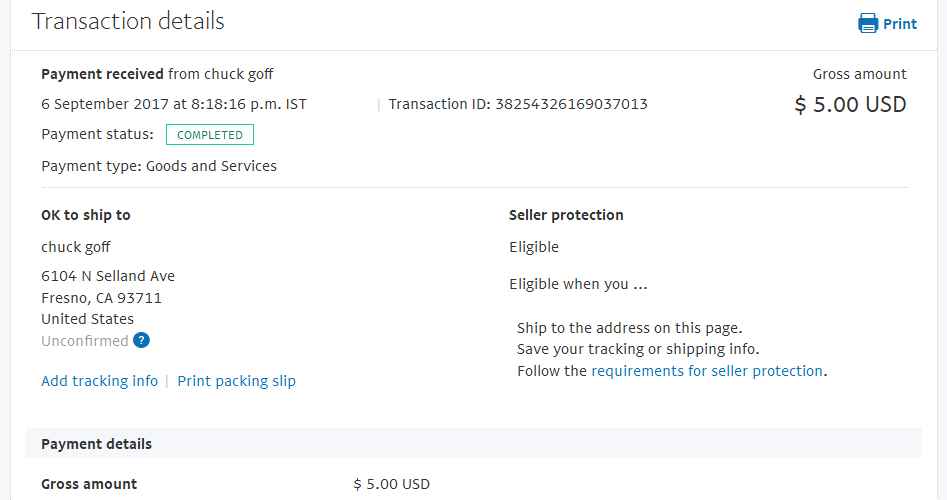This screenshot has height=500, width=947.
Task: Click the printer icon
Action: pos(868,24)
